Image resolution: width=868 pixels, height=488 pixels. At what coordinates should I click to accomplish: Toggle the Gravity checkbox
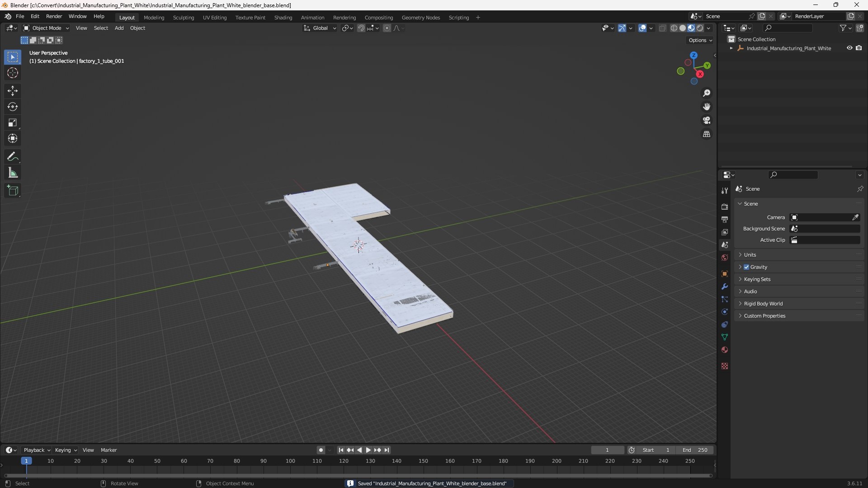[x=746, y=267]
